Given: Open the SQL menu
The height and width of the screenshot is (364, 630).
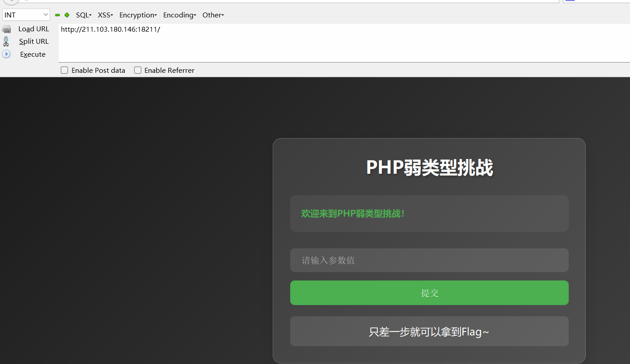Looking at the screenshot, I should [x=84, y=15].
